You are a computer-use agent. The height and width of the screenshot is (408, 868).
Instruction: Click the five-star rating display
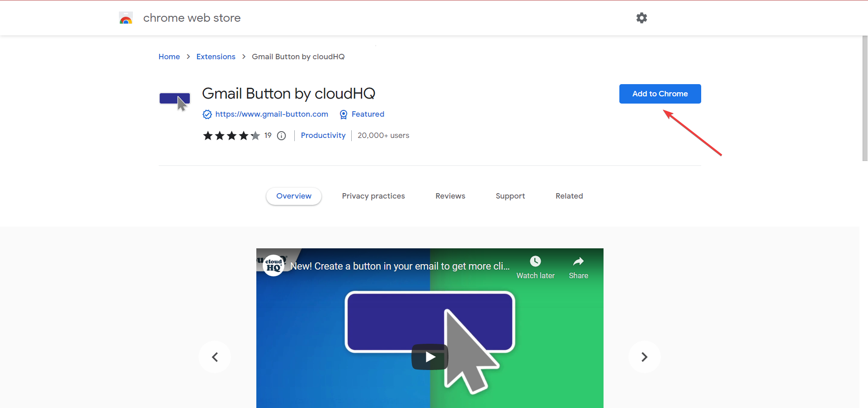pyautogui.click(x=231, y=136)
